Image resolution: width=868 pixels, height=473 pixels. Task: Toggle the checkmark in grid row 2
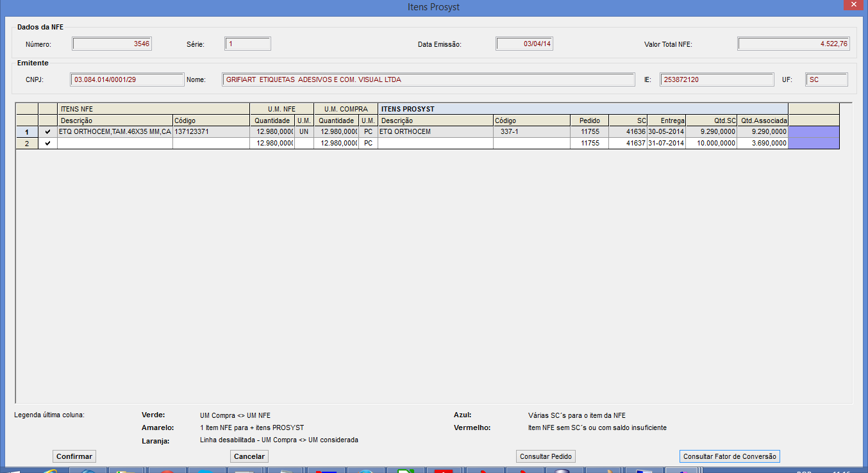[x=47, y=144]
